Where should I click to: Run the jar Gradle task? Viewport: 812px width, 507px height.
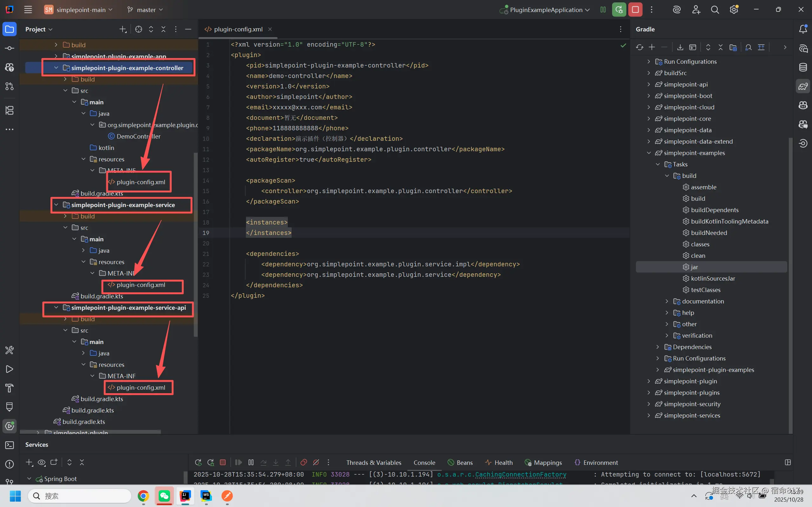694,267
